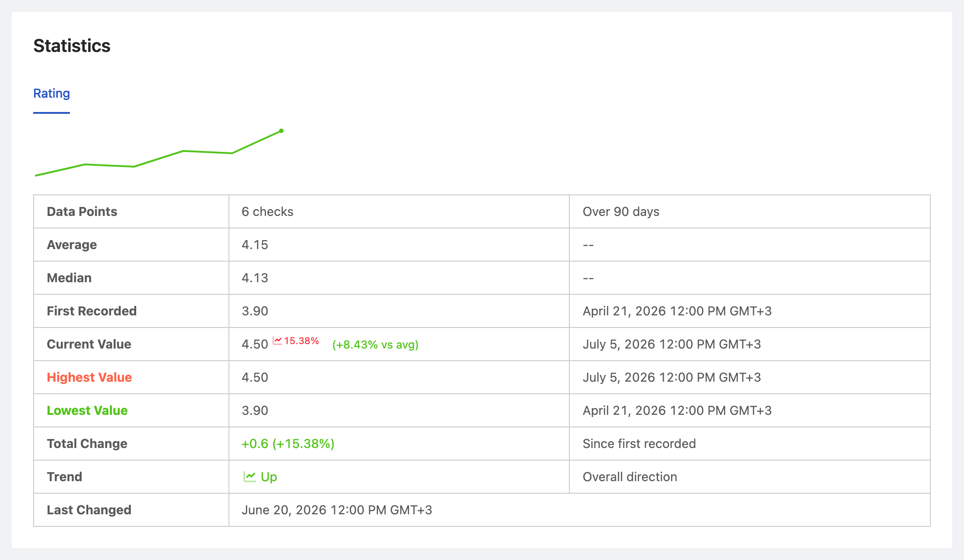Image resolution: width=964 pixels, height=560 pixels.
Task: Select the current value 4.50
Action: pyautogui.click(x=255, y=344)
